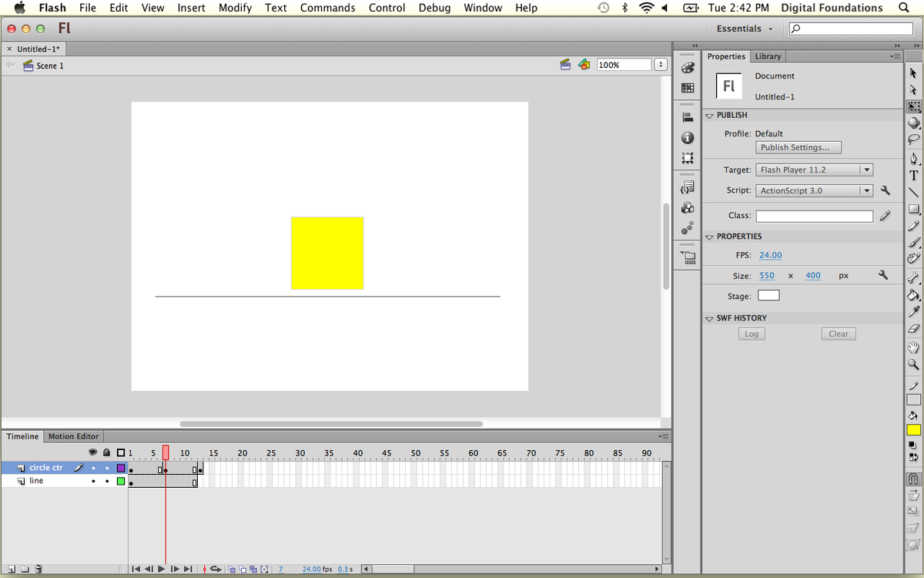Click the Class input field
Screen dimensions: 924x578
click(814, 217)
